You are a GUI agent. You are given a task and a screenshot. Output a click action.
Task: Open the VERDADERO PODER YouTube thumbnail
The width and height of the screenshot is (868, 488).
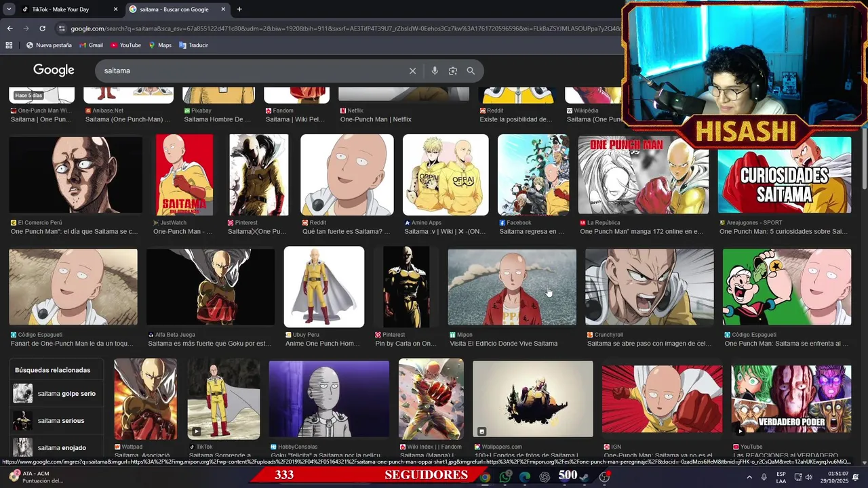[791, 399]
